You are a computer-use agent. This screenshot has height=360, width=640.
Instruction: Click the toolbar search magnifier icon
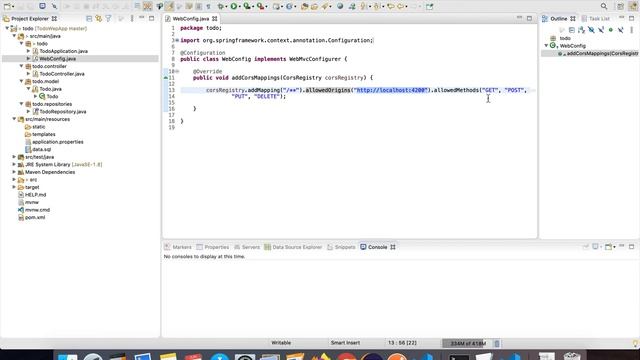click(604, 6)
